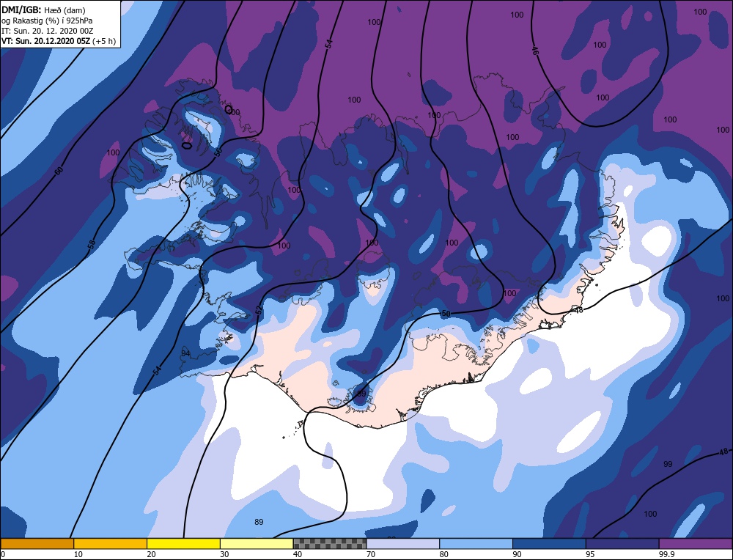The height and width of the screenshot is (560, 733).
Task: Click the '40' legend scale number
Action: pyautogui.click(x=298, y=554)
